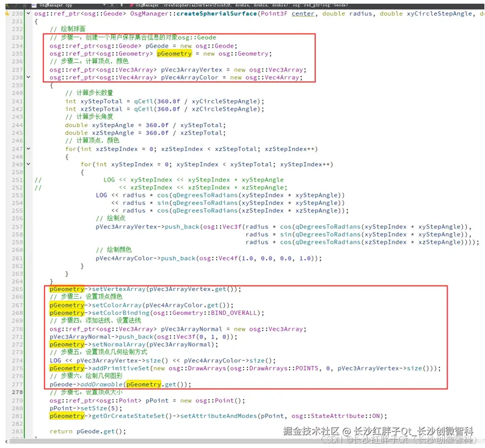
Task: Click italic 'addDrawable' call on line 277
Action: [101, 384]
